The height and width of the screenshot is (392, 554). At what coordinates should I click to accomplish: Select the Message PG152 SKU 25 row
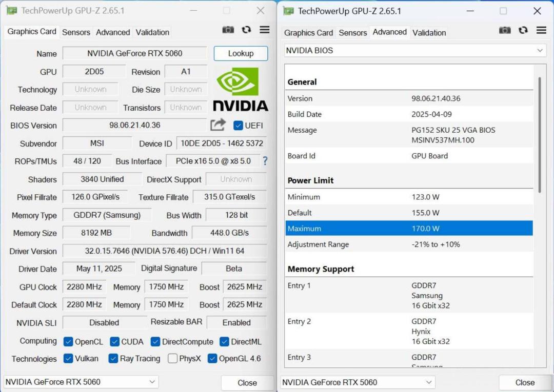(409, 135)
